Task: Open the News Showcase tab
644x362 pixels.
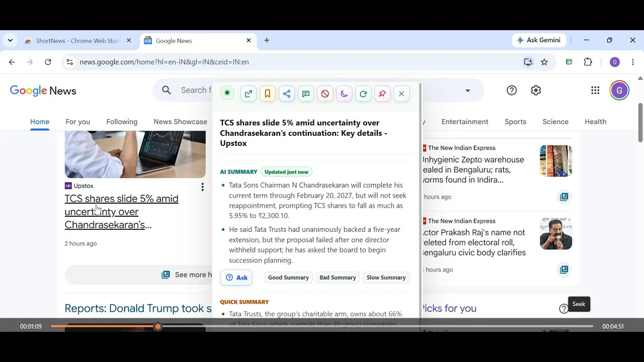Action: click(181, 122)
